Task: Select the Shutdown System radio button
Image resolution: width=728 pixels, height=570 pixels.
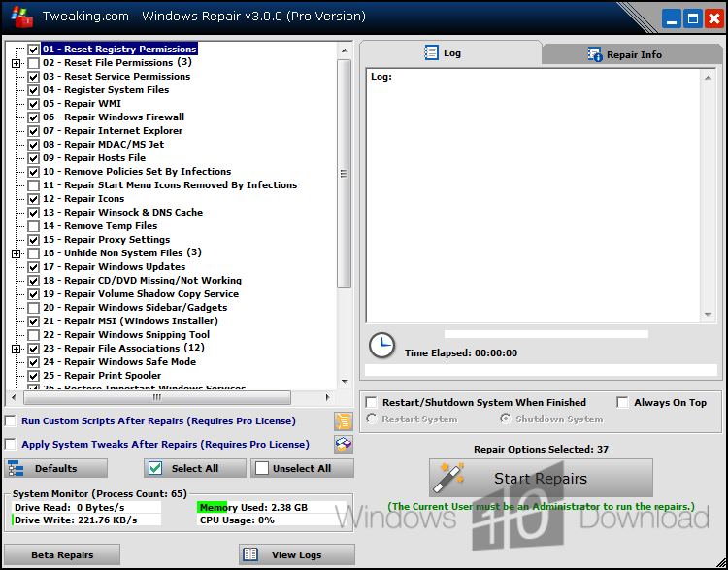Action: (x=505, y=419)
